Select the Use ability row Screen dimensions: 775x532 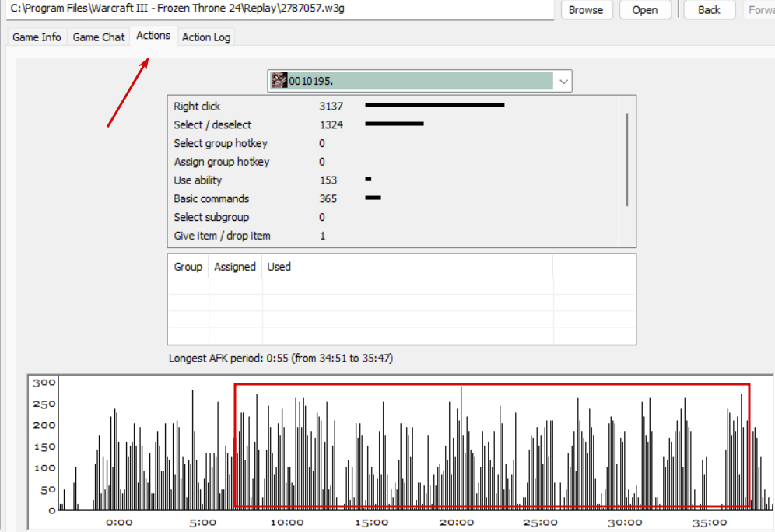pos(393,180)
